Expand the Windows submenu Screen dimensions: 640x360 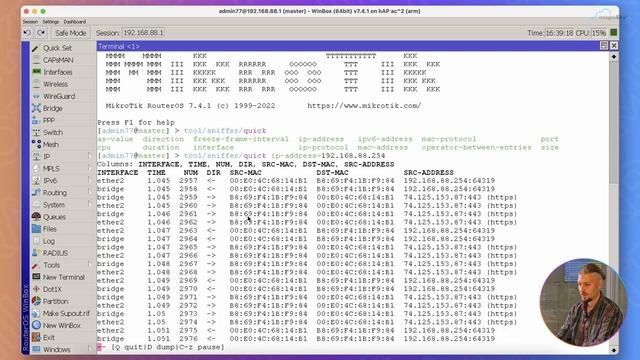[x=89, y=349]
